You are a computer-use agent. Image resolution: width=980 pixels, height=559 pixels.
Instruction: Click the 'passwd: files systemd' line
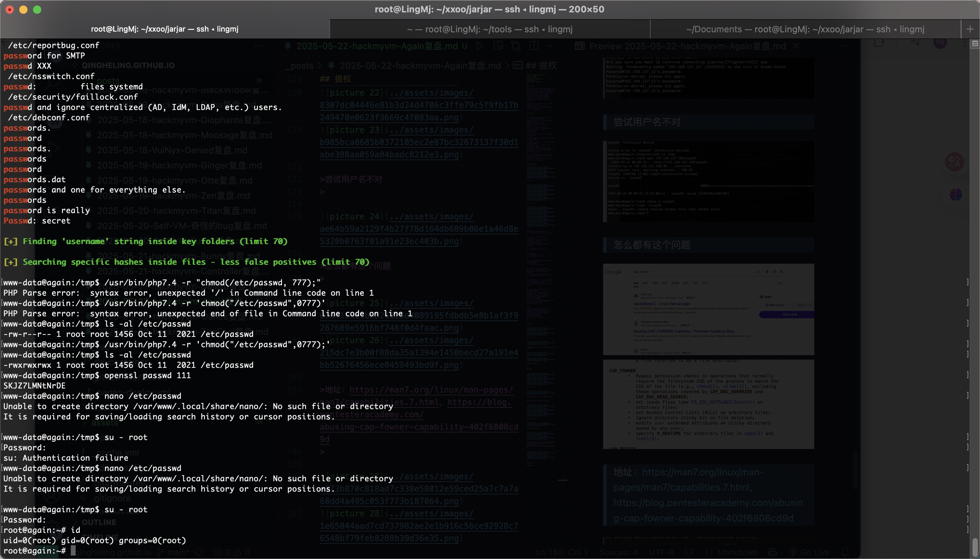[73, 87]
